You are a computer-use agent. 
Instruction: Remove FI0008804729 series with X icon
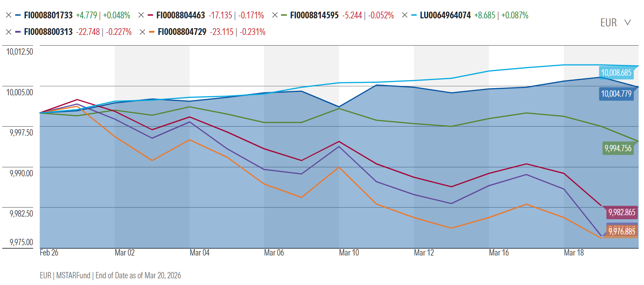click(142, 32)
